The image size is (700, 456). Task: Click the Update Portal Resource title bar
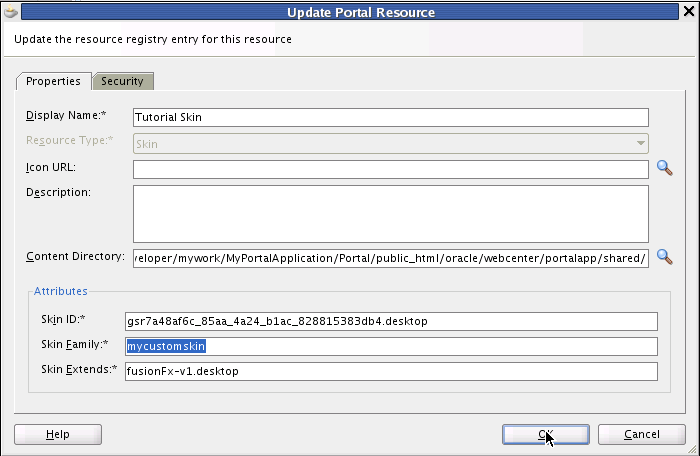350,12
